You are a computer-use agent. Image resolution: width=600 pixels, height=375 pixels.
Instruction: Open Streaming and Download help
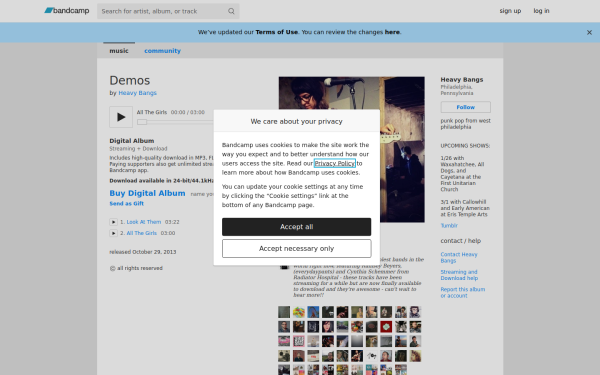(459, 275)
